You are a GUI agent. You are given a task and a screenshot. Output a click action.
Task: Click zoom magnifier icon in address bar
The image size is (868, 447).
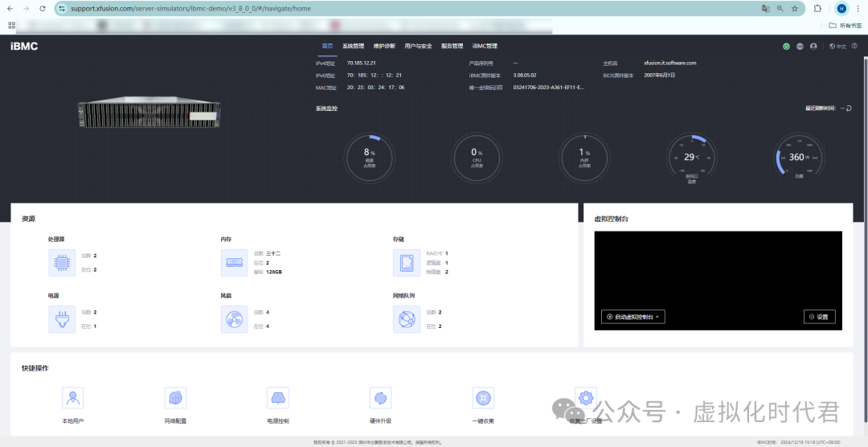click(x=780, y=8)
